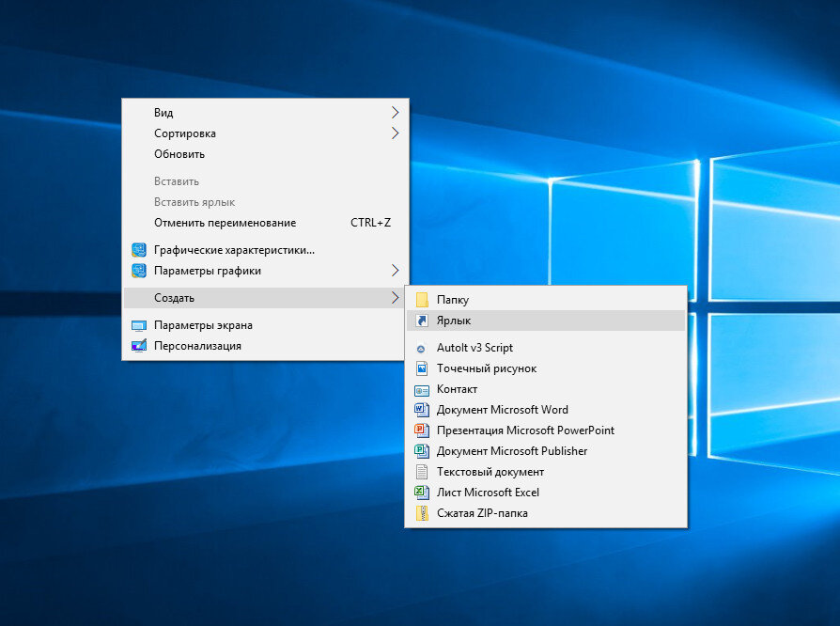
Task: Click the Publisher document icon
Action: 422,451
